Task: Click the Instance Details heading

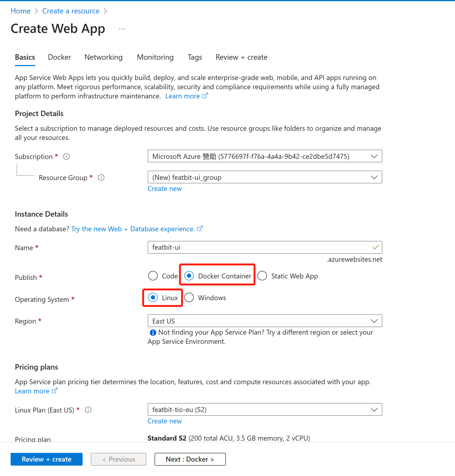Action: [42, 214]
